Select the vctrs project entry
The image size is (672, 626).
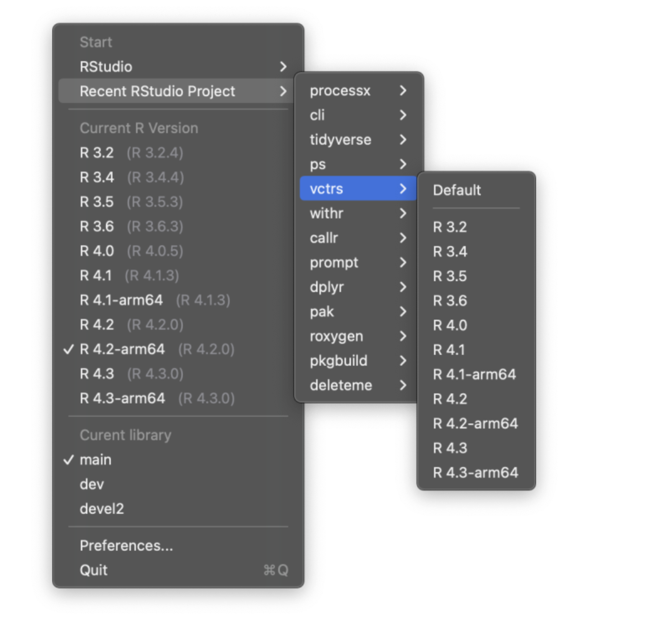tap(358, 189)
